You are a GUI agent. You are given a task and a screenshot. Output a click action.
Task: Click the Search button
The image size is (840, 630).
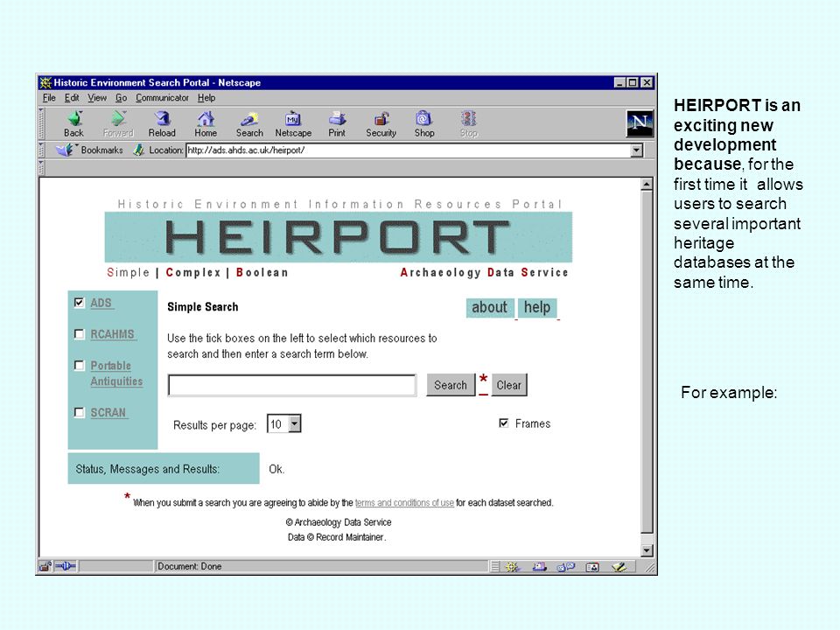[x=451, y=385]
